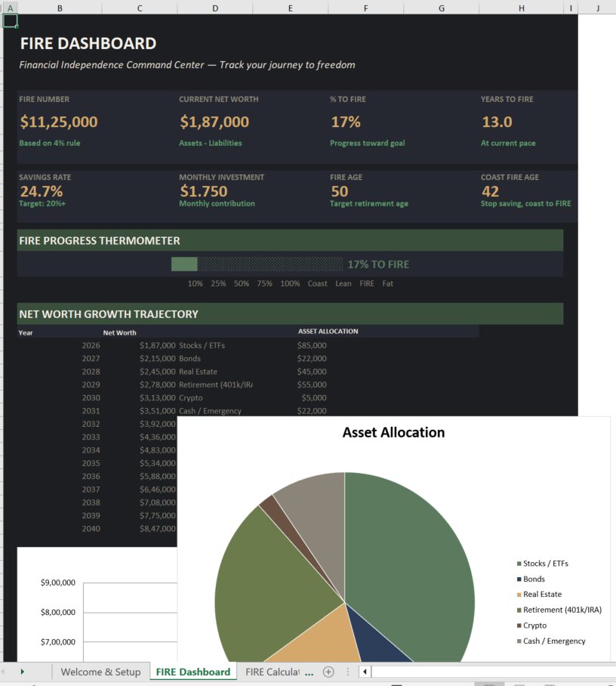616x686 pixels.
Task: Click horizontal scrollbar left arrow
Action: 365,672
